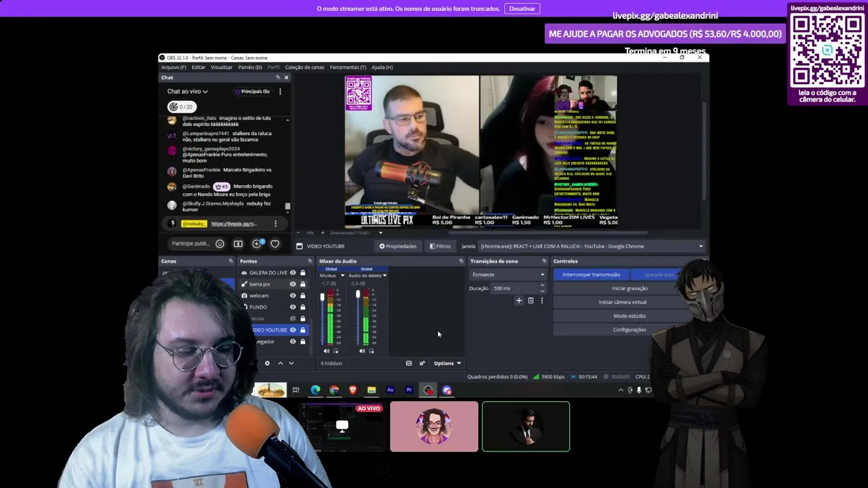Open the Arquivo (F) menu in OBS
Image resolution: width=868 pixels, height=488 pixels.
tap(174, 67)
